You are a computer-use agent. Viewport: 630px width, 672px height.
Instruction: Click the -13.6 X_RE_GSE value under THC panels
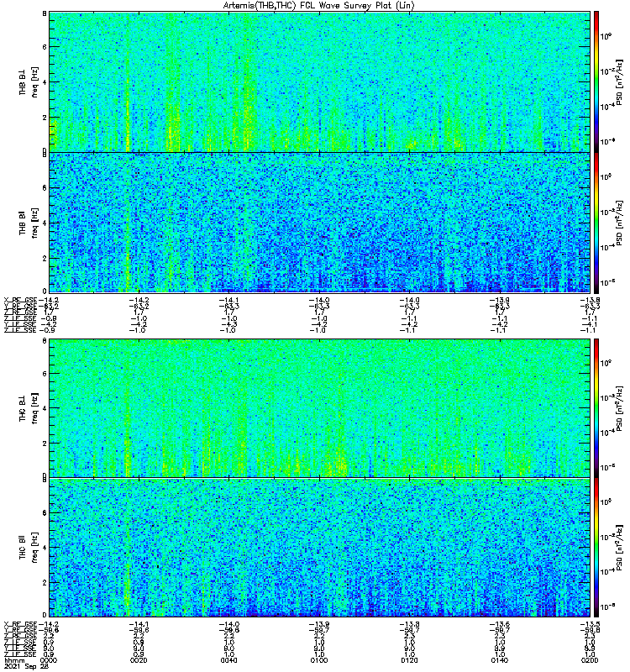click(x=499, y=624)
